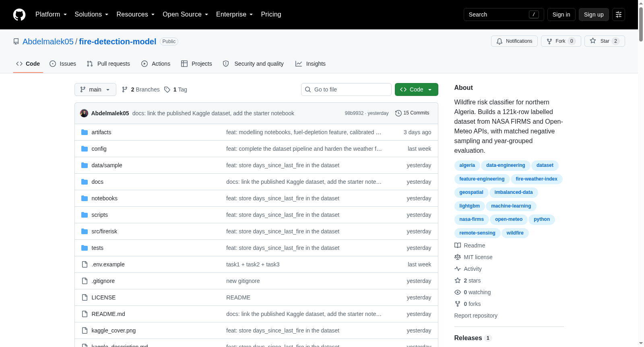Click the LICENSE file icon
Image resolution: width=644 pixels, height=347 pixels.
[85, 297]
